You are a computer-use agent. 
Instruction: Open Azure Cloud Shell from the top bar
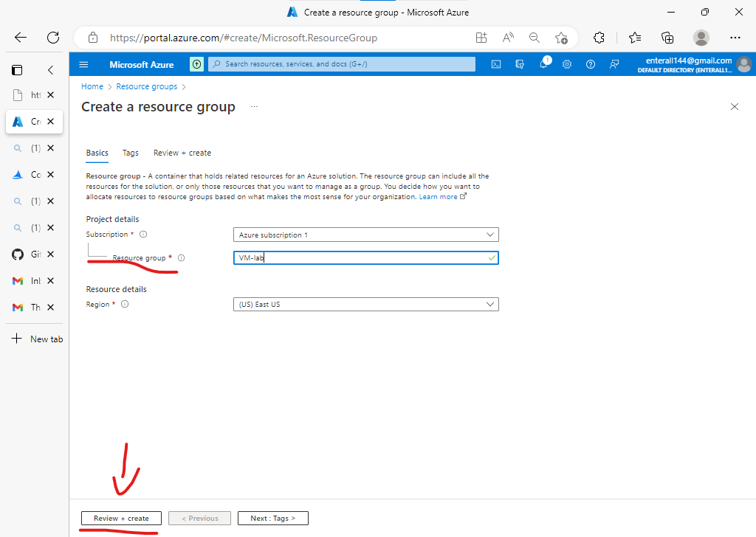pos(495,65)
